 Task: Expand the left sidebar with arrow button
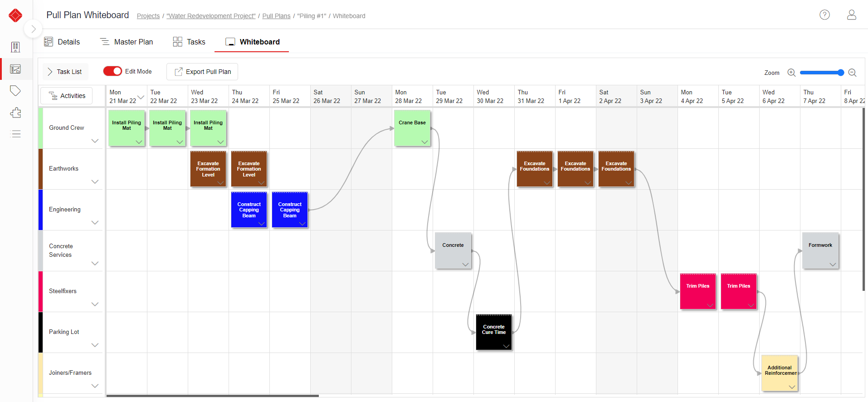click(33, 29)
